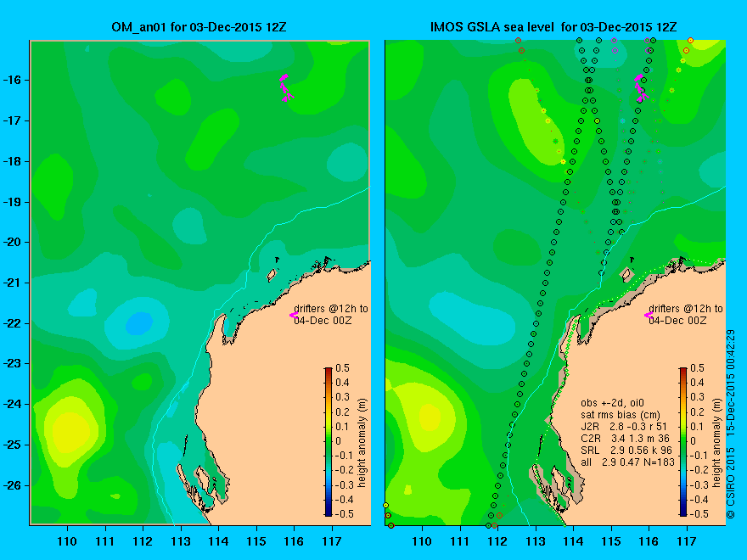Click '04-Dec 00Z' text on left map

click(x=323, y=321)
